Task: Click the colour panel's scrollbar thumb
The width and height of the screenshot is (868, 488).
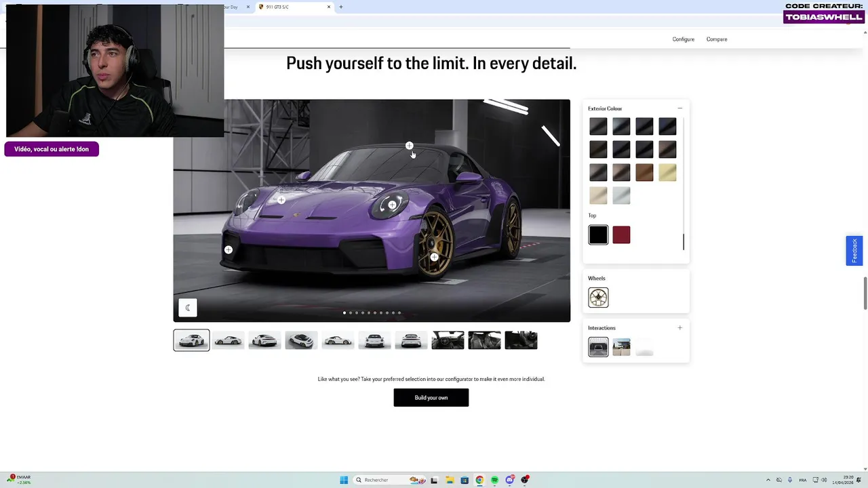Action: pos(684,241)
